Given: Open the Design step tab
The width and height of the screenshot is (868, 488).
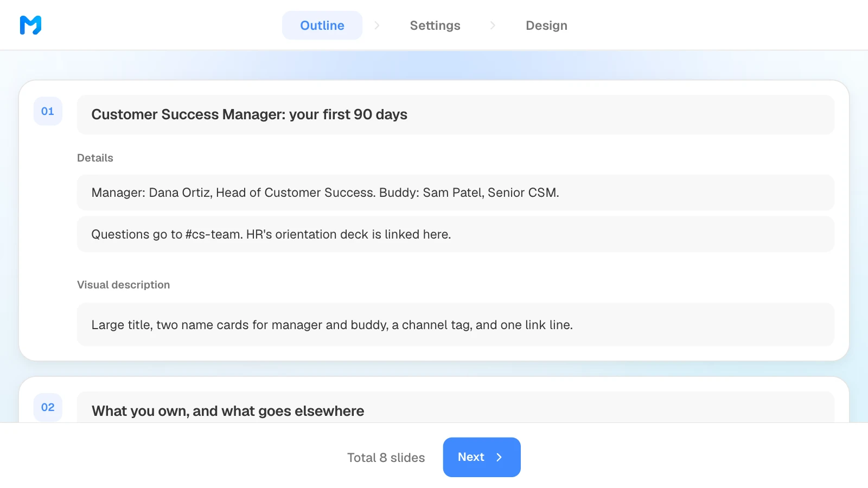Looking at the screenshot, I should click(x=546, y=25).
